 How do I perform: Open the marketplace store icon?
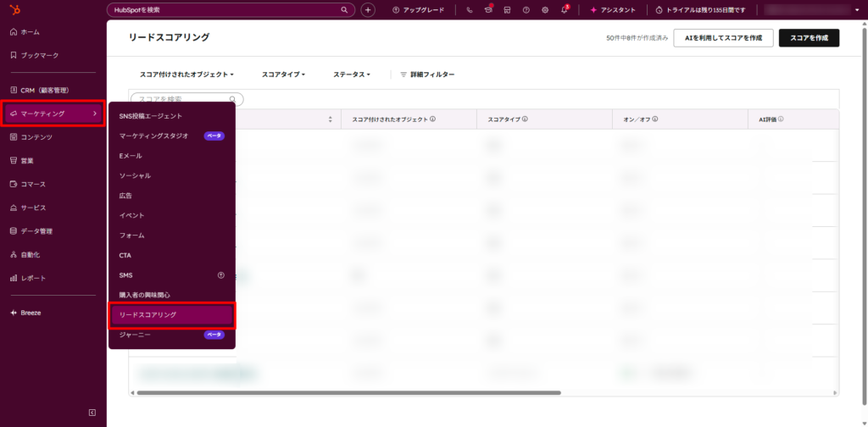click(x=507, y=10)
